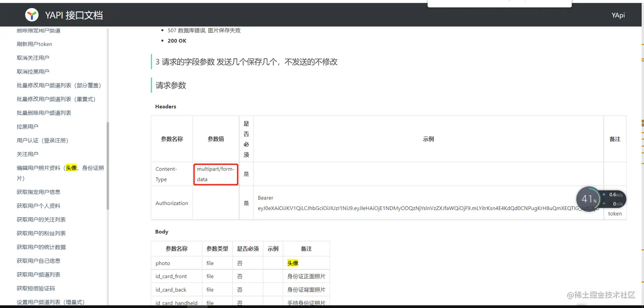Go to 获取指定用户信息
Screen dimensions: 644x308
pyautogui.click(x=38, y=192)
